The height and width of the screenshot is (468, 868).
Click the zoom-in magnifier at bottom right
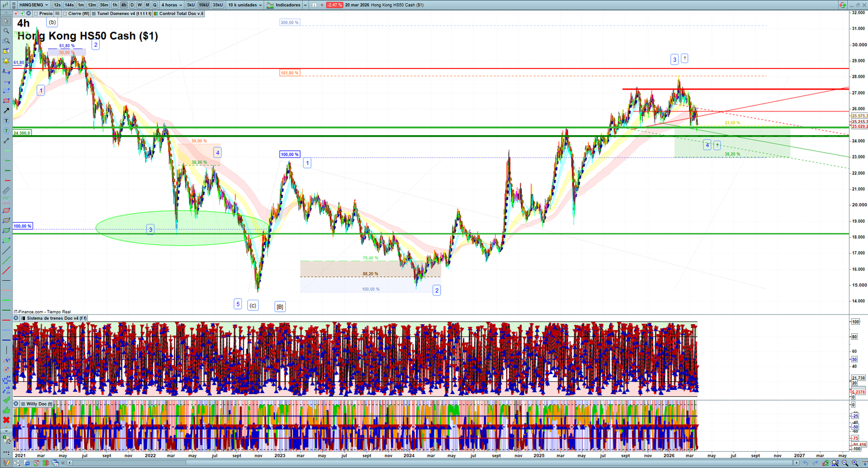pyautogui.click(x=855, y=463)
